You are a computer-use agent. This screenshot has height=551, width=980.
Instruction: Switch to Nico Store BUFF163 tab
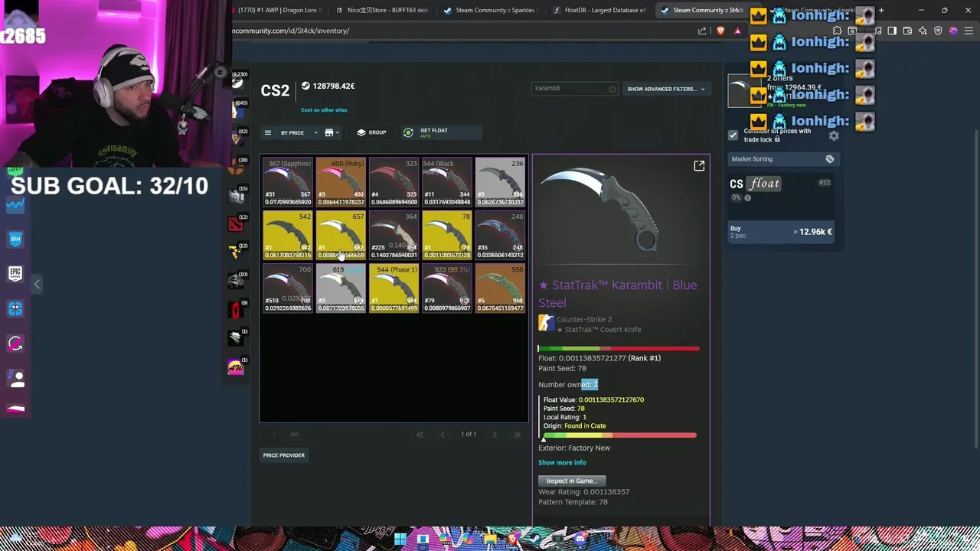(383, 10)
